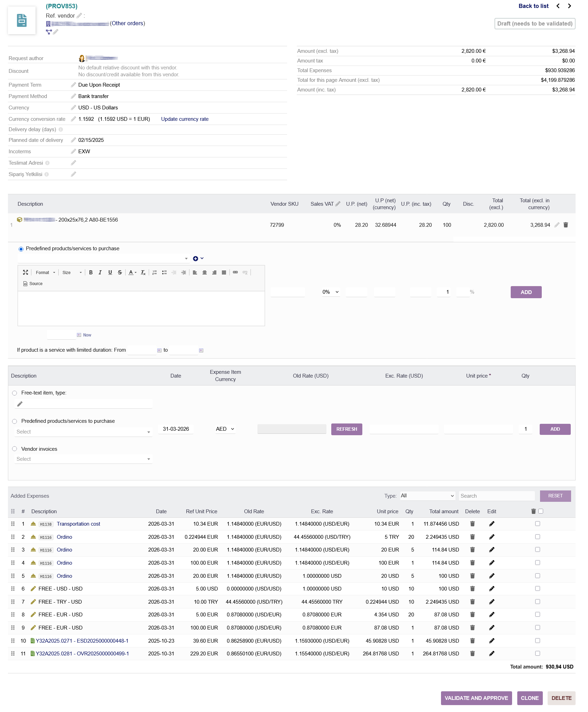
Task: Insert a numbered list in editor
Action: [155, 272]
